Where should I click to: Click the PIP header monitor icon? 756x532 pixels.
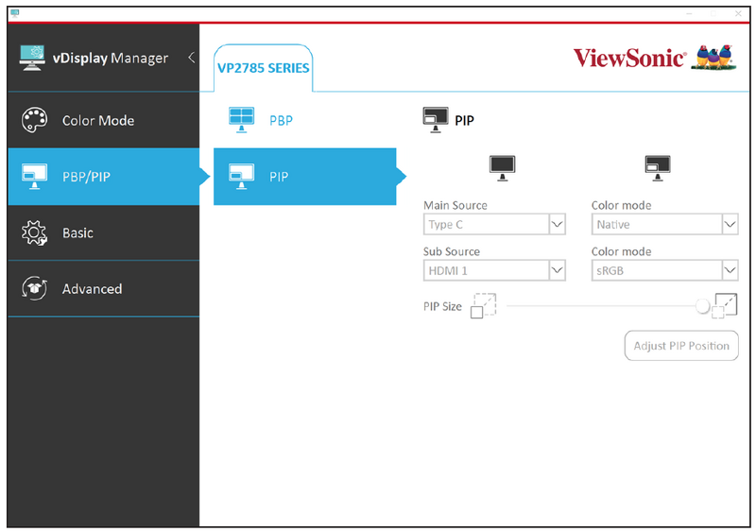436,120
